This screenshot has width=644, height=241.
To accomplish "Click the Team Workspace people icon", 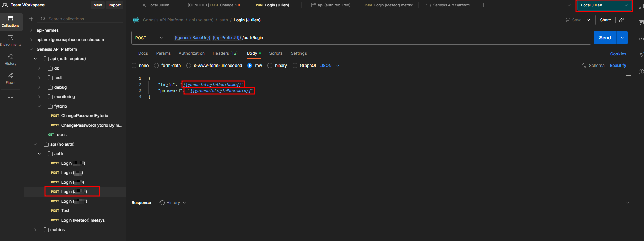I will click(x=5, y=5).
